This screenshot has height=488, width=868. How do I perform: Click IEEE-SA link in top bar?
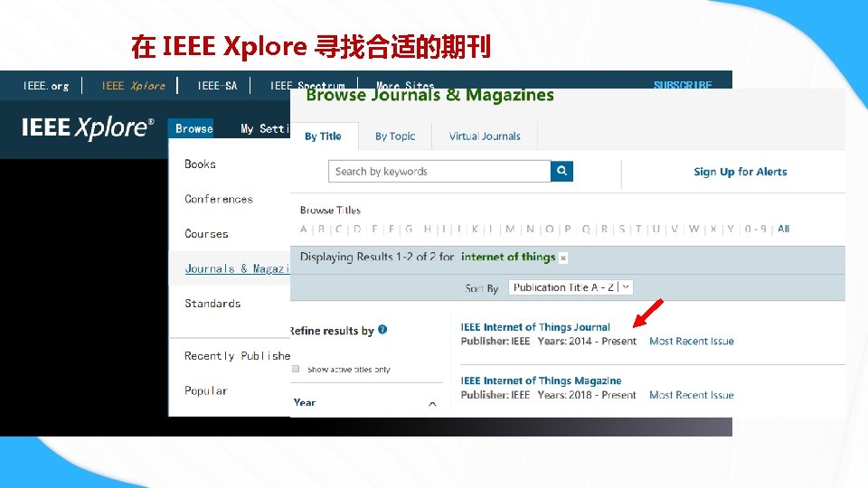coord(217,86)
